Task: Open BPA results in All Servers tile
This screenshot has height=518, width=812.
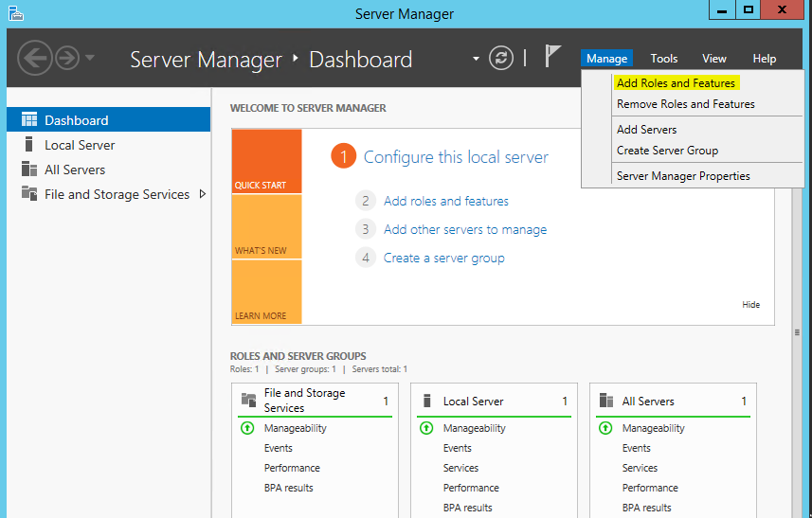Action: (x=647, y=508)
